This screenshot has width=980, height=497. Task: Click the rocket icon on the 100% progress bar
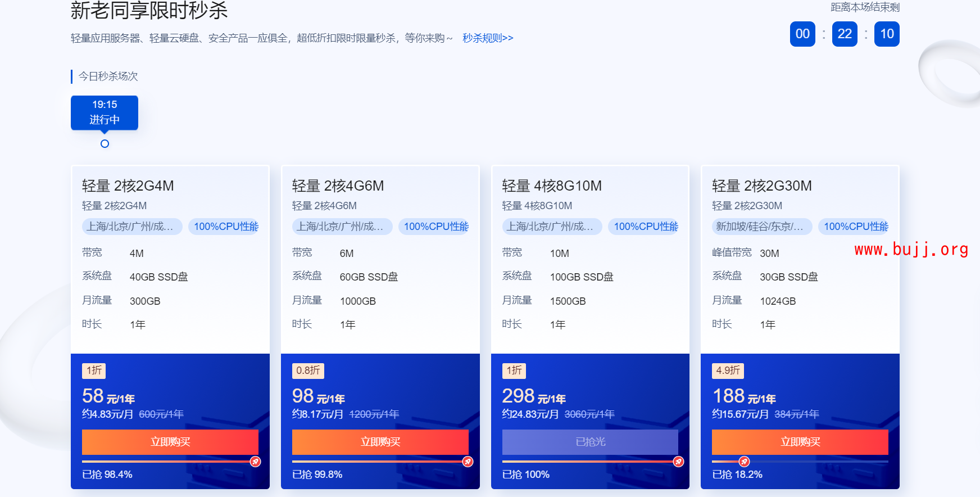pos(678,462)
